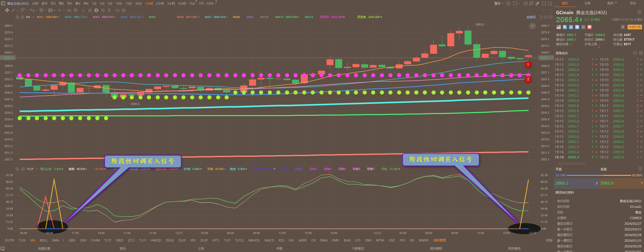644x252 pixels.
Task: Open the 显示 display dropdown
Action: 499,3
